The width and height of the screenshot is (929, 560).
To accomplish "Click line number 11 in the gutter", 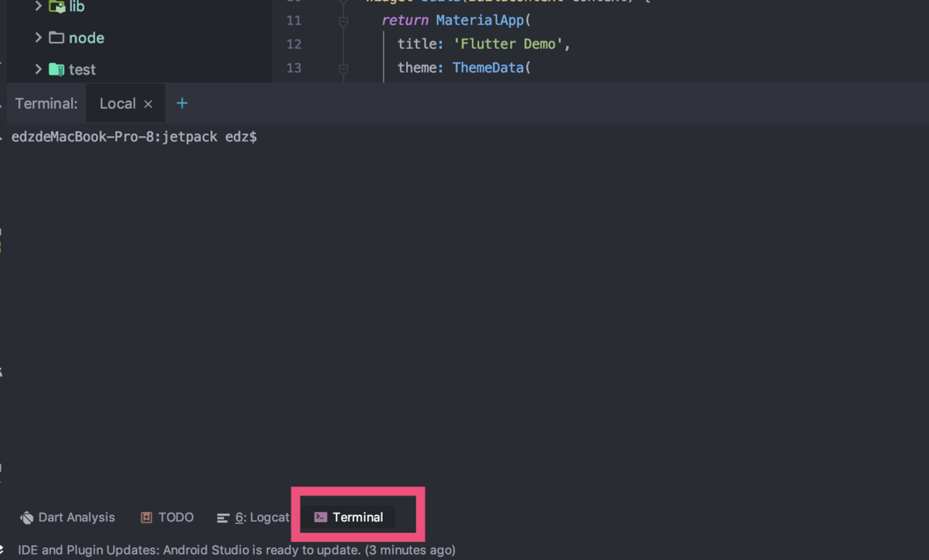I will [294, 20].
